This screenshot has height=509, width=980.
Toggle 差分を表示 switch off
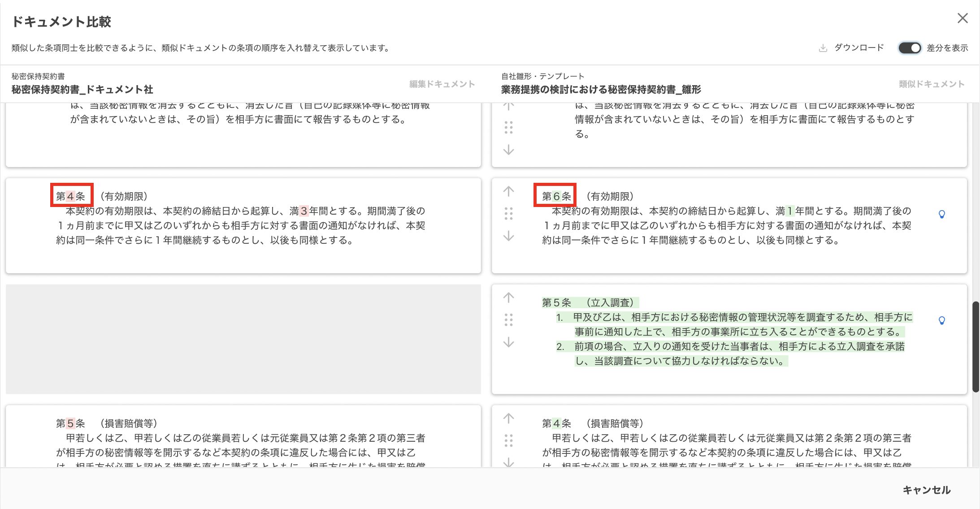coord(910,48)
